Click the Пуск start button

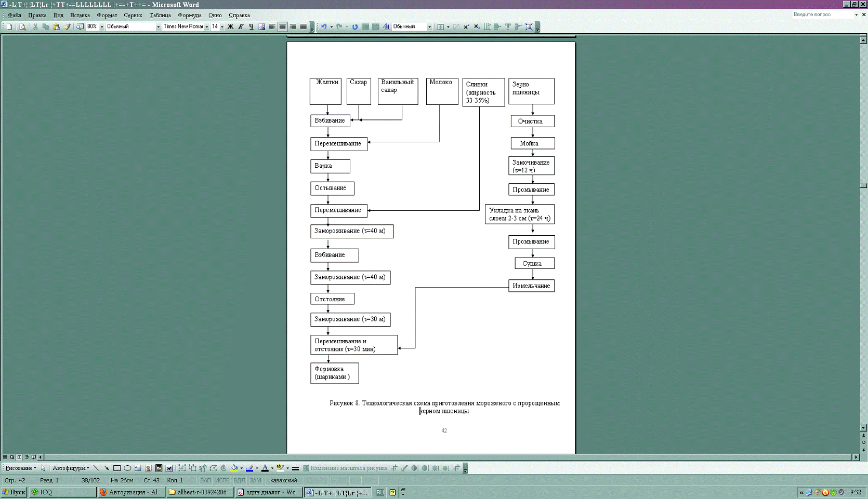tap(14, 492)
